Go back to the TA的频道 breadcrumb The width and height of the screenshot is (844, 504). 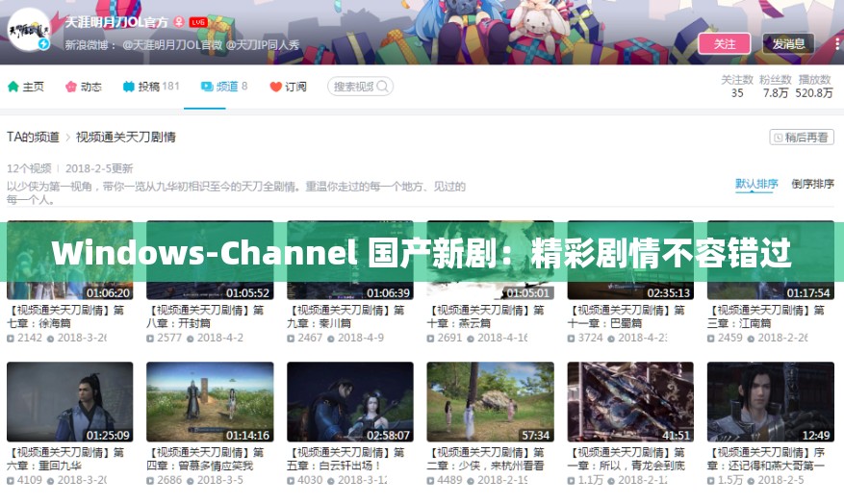point(33,138)
